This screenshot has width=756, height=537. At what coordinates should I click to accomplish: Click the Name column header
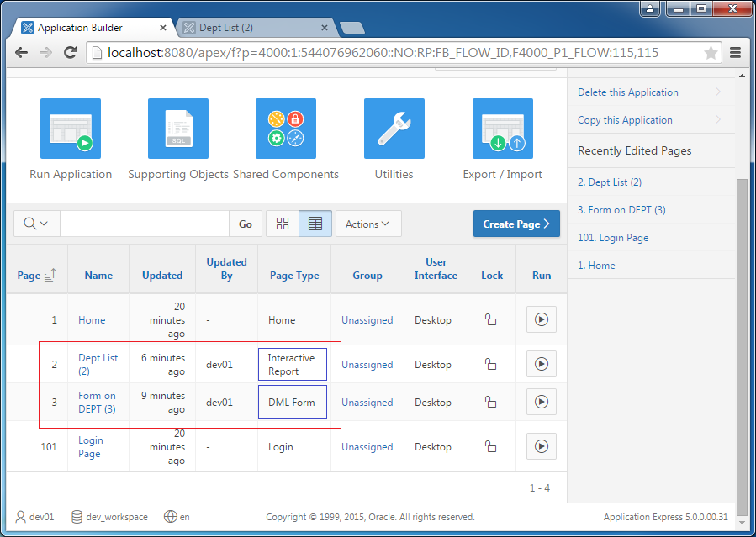click(x=98, y=276)
